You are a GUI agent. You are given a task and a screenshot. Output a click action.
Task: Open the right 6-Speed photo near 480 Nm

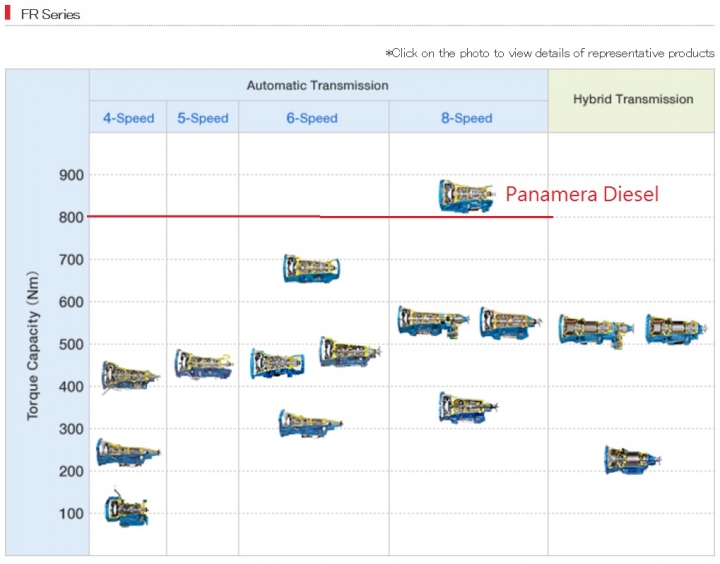click(350, 352)
